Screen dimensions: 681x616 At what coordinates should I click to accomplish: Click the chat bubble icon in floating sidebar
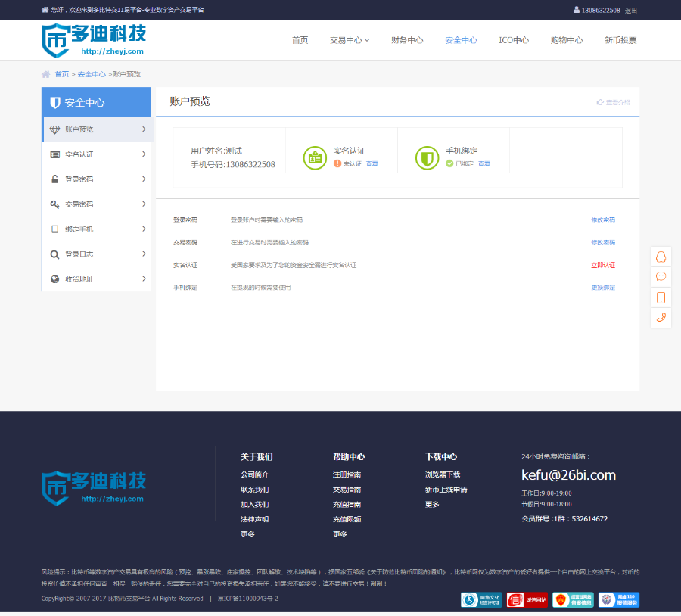661,276
